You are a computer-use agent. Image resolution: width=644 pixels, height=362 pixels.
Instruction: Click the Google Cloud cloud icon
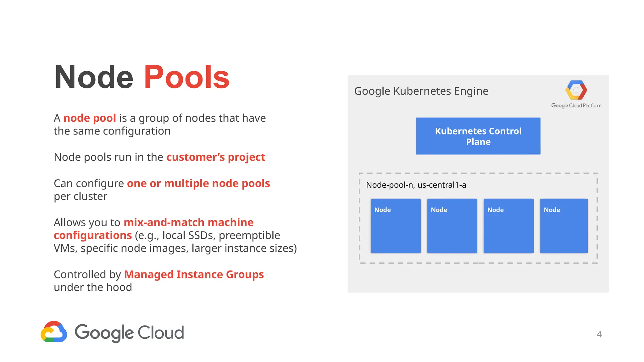[54, 332]
